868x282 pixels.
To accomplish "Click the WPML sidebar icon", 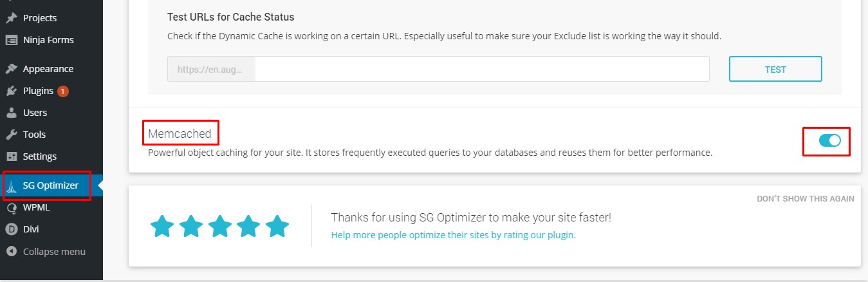I will click(x=12, y=208).
